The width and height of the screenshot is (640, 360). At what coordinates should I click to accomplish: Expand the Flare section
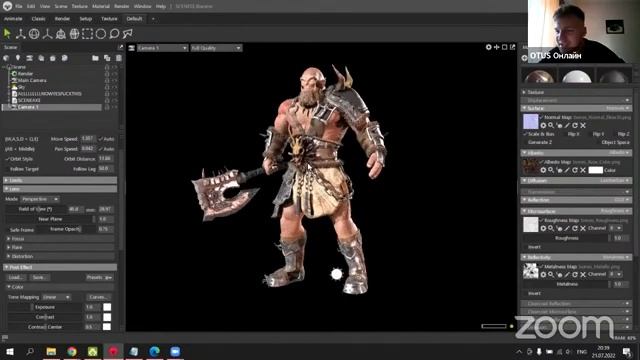60,247
